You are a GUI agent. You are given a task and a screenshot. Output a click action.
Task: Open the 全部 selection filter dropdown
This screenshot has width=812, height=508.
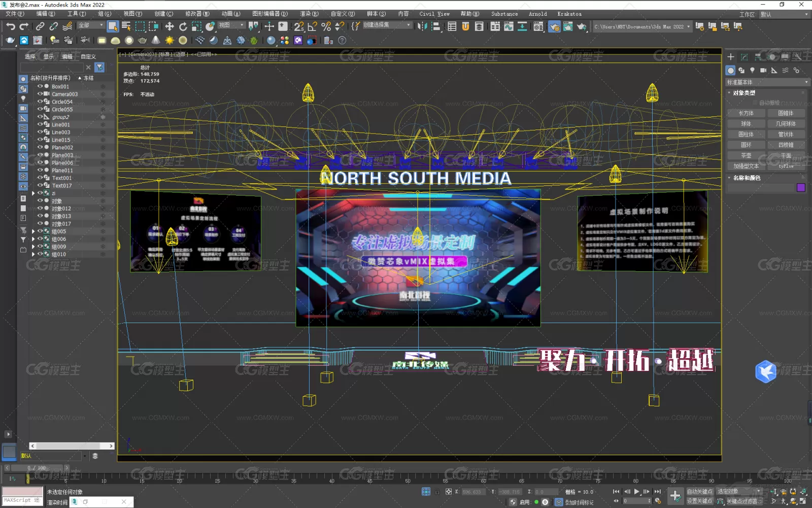(91, 25)
